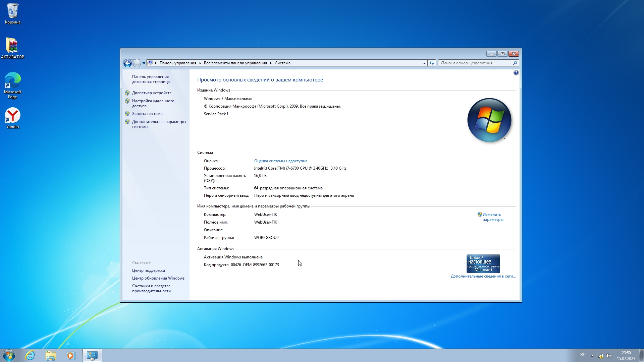
Task: Click the Все элементы панели управления breadcrumb
Action: [x=235, y=63]
